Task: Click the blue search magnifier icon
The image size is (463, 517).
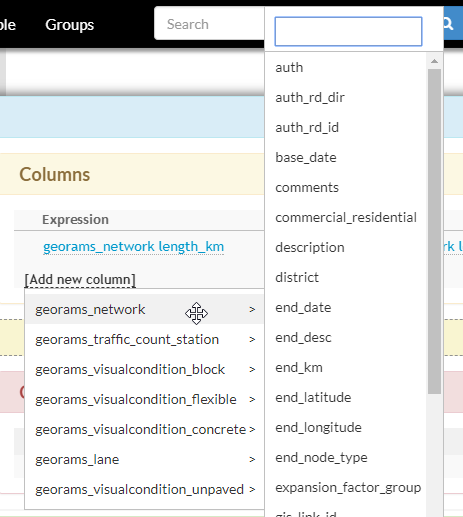Action: [449, 24]
